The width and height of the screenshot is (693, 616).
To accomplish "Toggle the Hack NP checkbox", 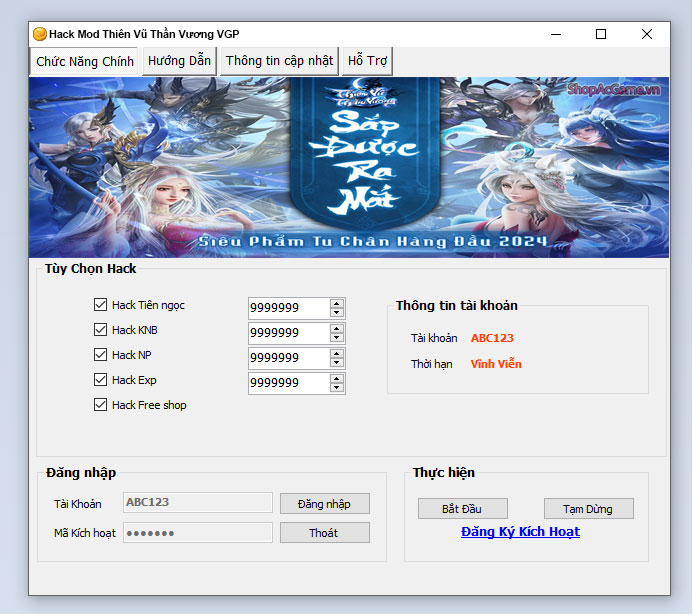I will [100, 354].
